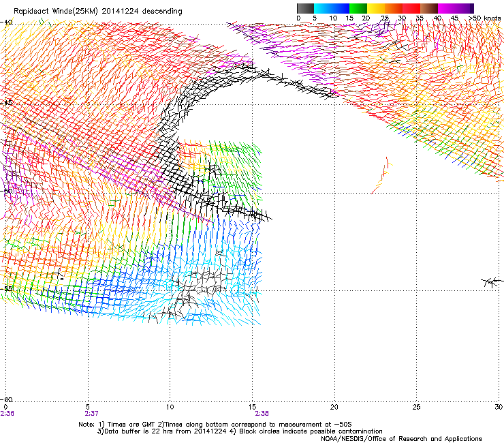Select the gray 0-5 knots color swatch

(x=305, y=8)
